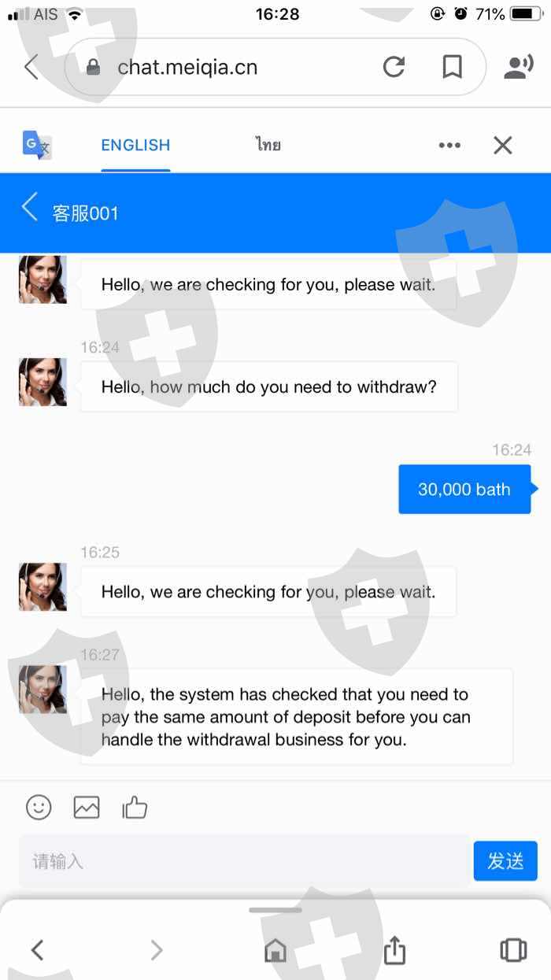Focus the 请输入 message input field
551x980 pixels.
pyautogui.click(x=244, y=861)
